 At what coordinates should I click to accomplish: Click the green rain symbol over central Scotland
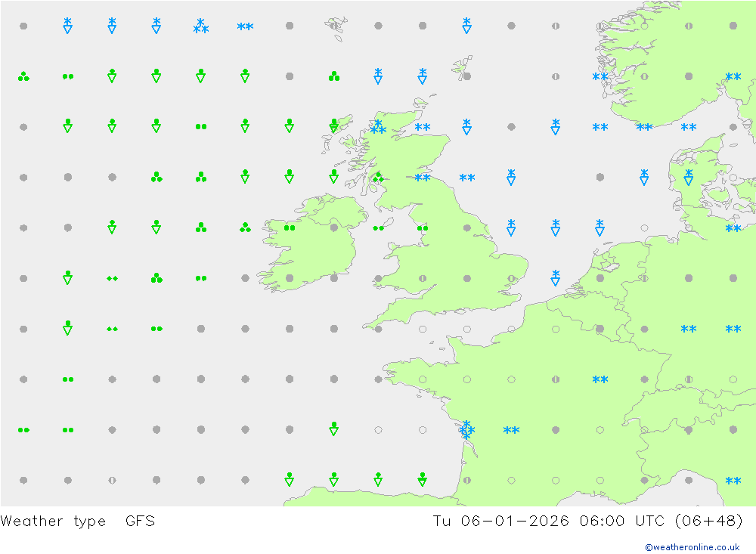tap(378, 178)
